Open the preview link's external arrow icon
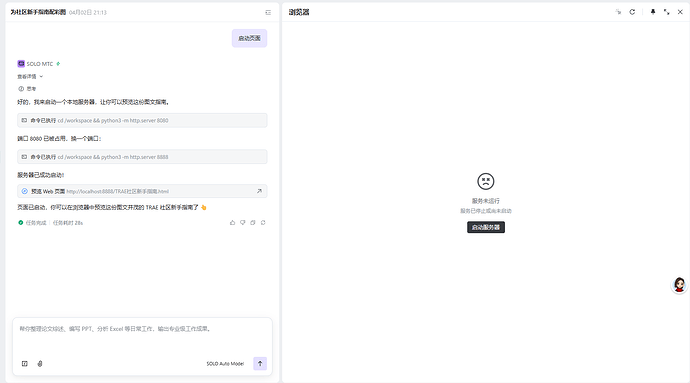The height and width of the screenshot is (383, 690). pyautogui.click(x=259, y=191)
